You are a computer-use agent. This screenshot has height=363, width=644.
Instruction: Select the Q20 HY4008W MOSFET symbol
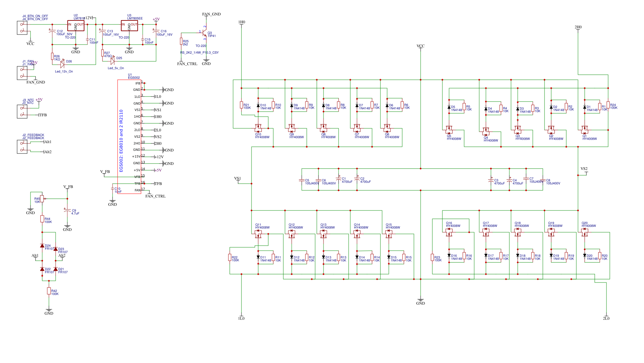[585, 232]
